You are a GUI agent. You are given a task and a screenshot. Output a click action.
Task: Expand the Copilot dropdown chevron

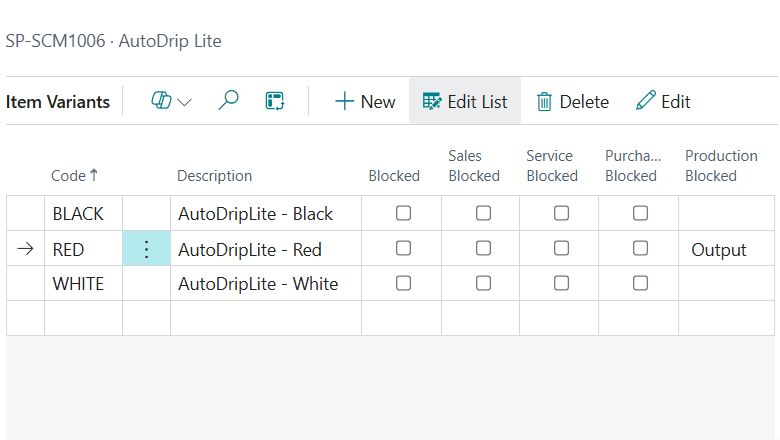(x=185, y=102)
